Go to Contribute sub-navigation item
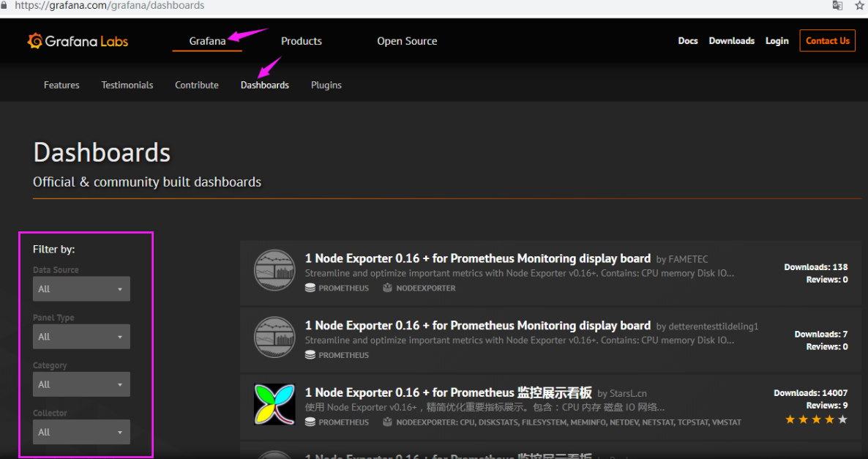This screenshot has width=868, height=459. (197, 85)
